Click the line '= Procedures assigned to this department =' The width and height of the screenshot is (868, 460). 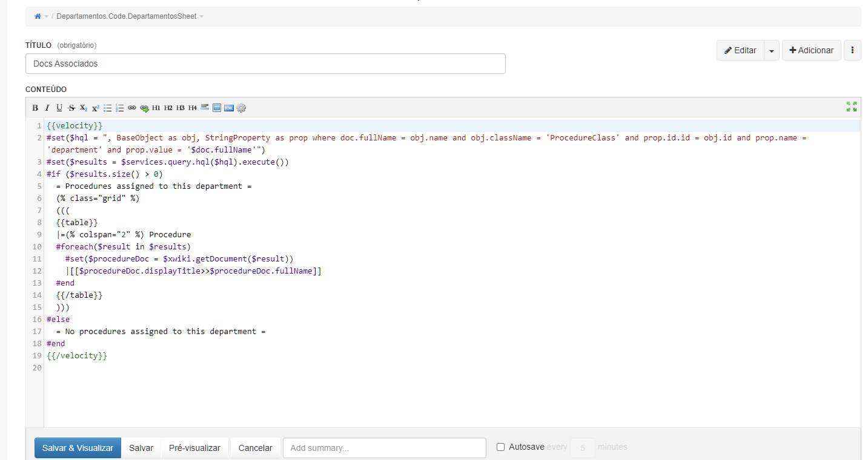pos(154,186)
